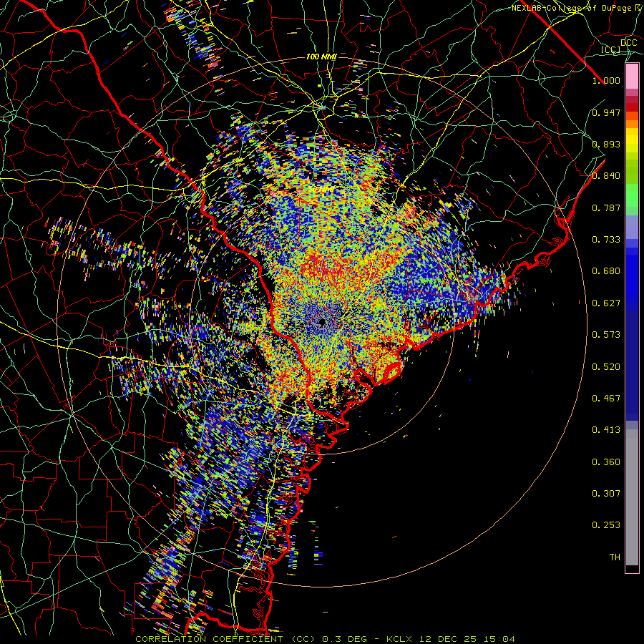This screenshot has width=644, height=644.
Task: Click the pink swatch atop the color bar
Action: [632, 77]
